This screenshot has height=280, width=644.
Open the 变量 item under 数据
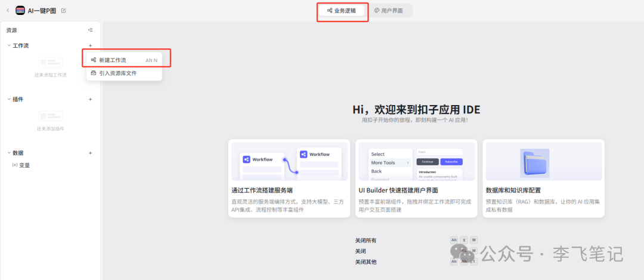pyautogui.click(x=21, y=165)
